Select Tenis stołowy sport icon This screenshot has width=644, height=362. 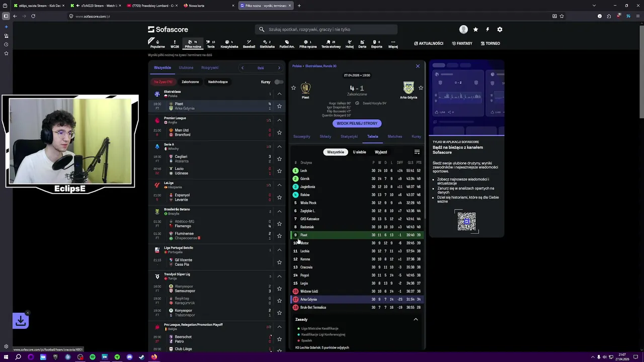[331, 44]
